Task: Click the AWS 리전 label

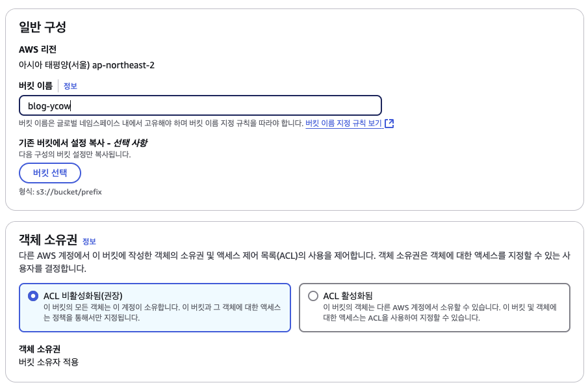Action: (38, 49)
